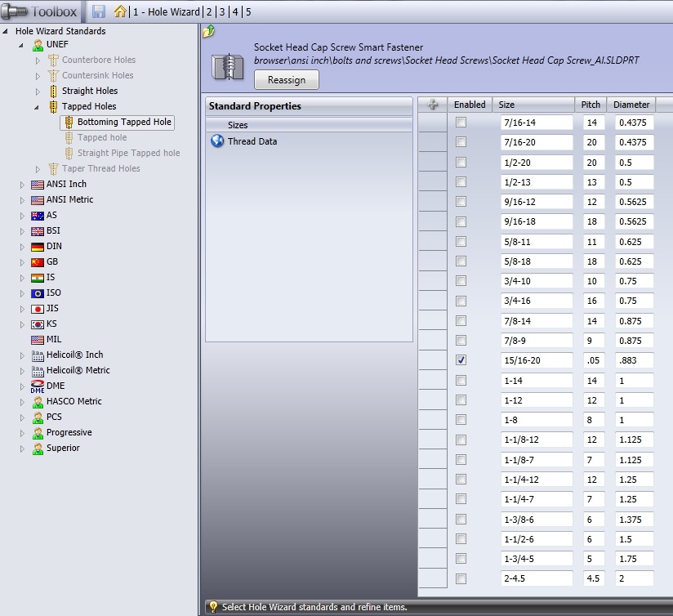Expand the HASCO Metric node
The width and height of the screenshot is (673, 616).
click(22, 402)
